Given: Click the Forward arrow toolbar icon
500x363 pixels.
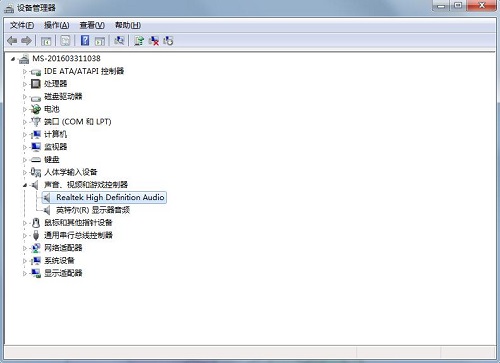Looking at the screenshot, I should [x=26, y=41].
